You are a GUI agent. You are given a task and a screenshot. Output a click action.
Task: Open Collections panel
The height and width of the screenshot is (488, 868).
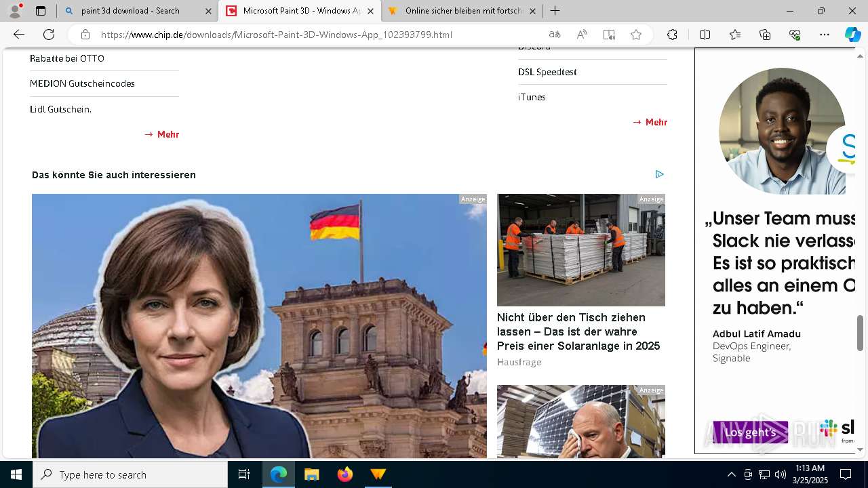[x=765, y=35]
